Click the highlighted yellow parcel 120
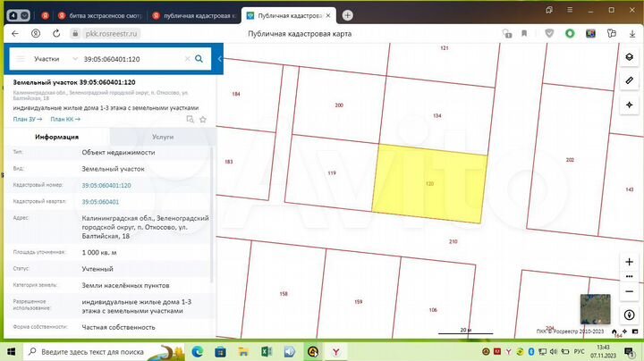644x361 pixels. [x=430, y=183]
